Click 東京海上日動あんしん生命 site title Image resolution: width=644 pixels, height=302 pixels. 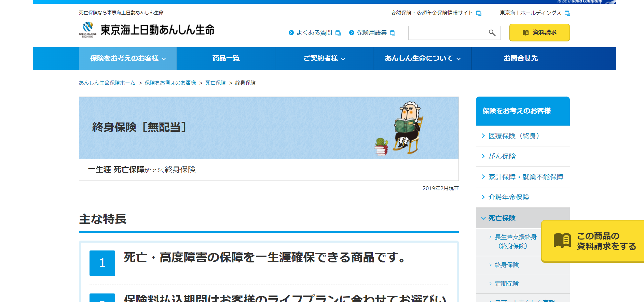click(x=157, y=30)
